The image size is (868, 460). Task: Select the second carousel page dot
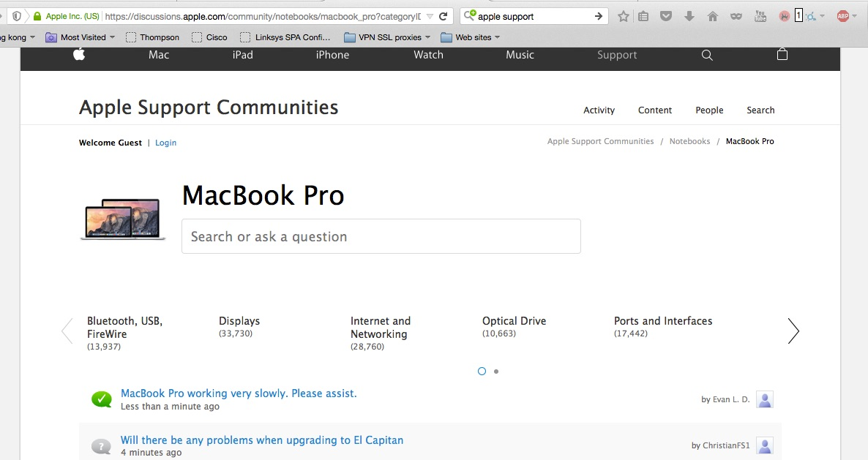click(496, 372)
